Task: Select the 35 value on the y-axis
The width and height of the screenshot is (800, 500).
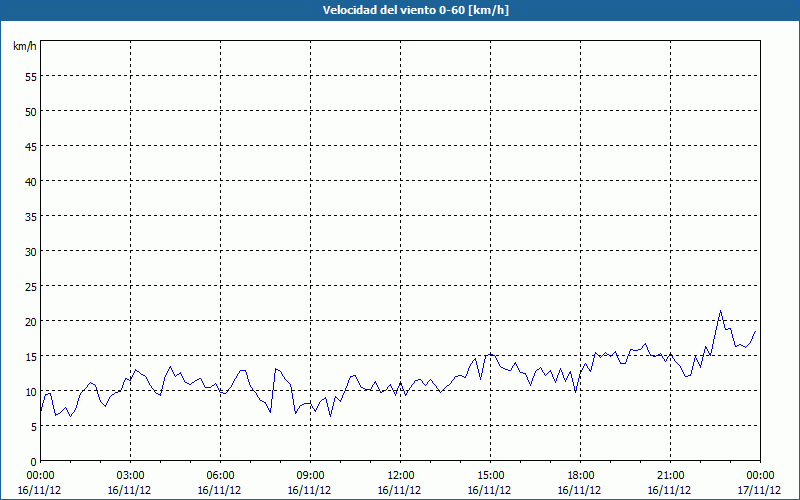Action: click(x=31, y=217)
